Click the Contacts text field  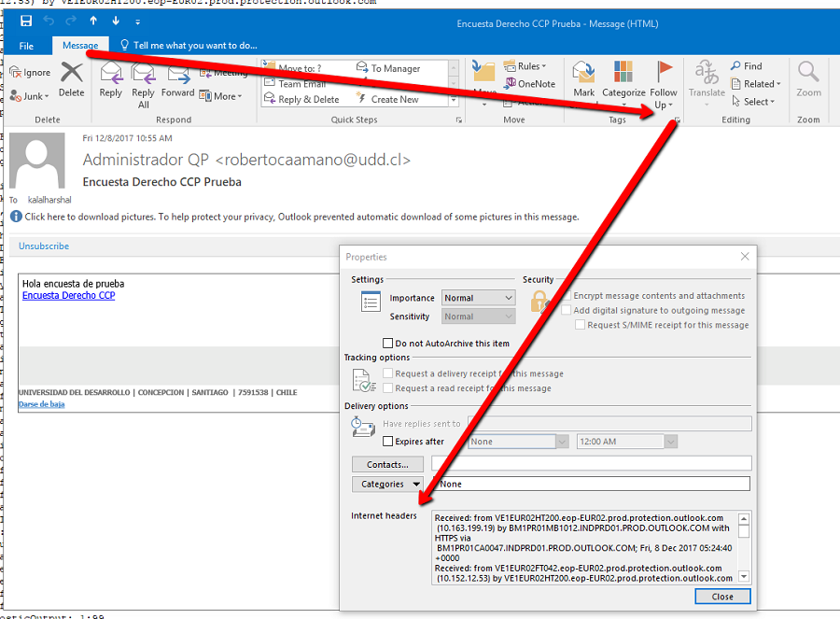pyautogui.click(x=591, y=463)
